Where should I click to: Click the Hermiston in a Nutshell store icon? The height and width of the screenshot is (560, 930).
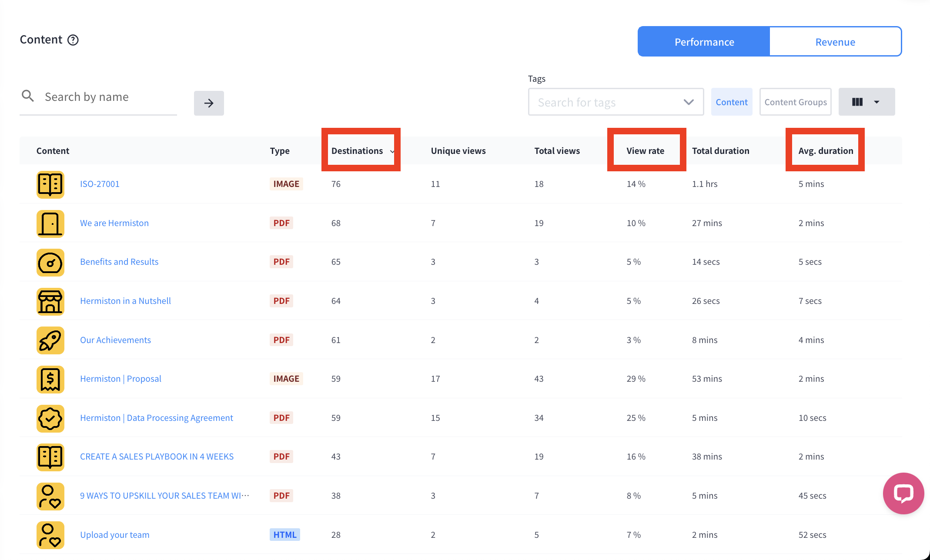tap(50, 301)
